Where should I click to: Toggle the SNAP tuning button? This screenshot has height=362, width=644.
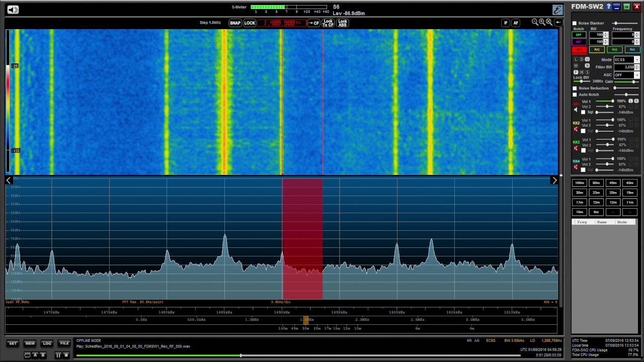[235, 23]
